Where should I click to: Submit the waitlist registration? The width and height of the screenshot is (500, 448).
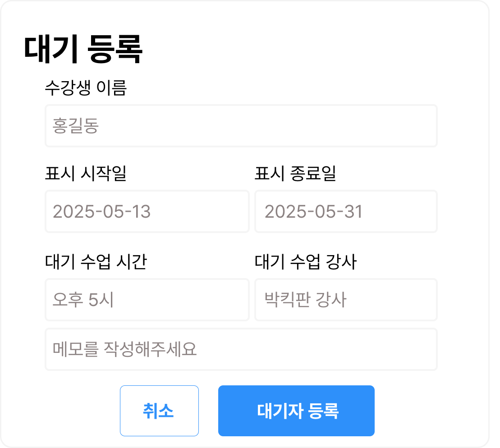tap(296, 410)
